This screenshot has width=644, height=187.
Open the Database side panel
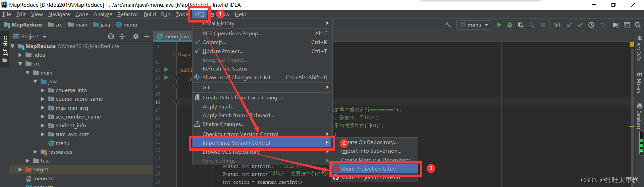(x=639, y=116)
